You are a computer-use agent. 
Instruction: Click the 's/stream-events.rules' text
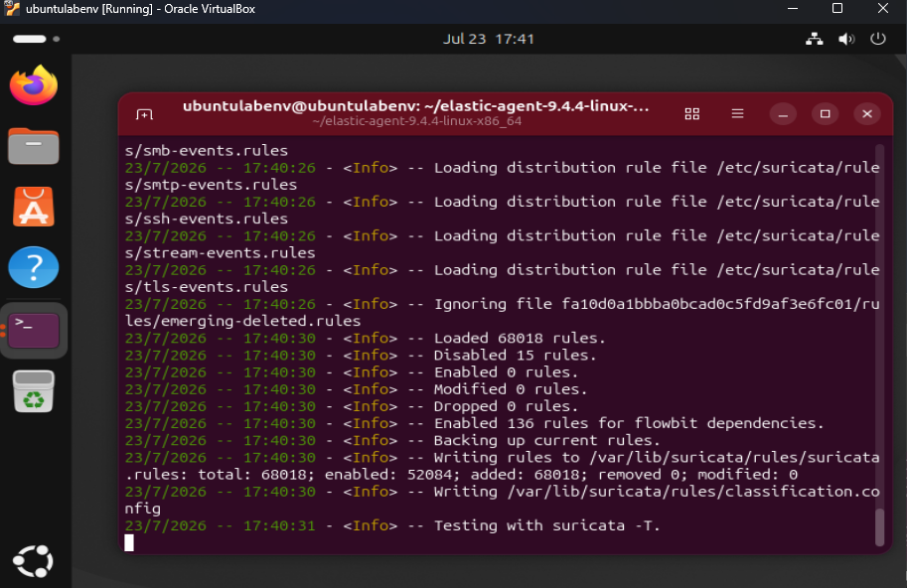tap(221, 253)
